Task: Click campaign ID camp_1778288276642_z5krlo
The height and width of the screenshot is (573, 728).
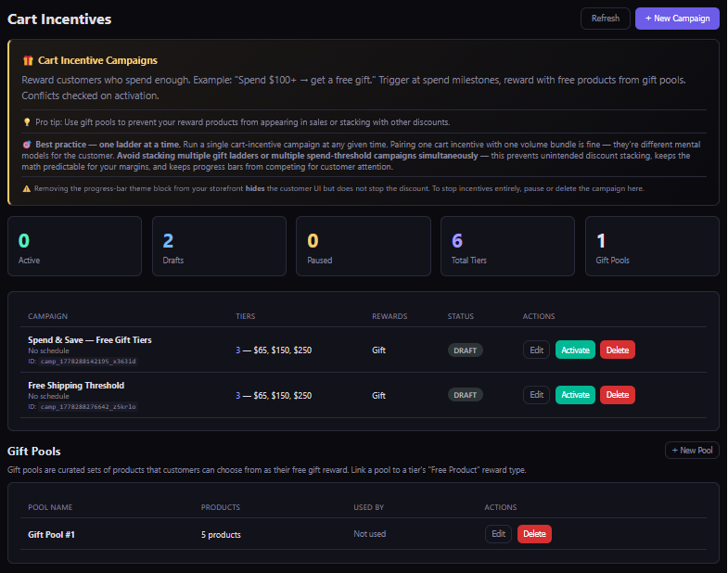Action: 88,407
